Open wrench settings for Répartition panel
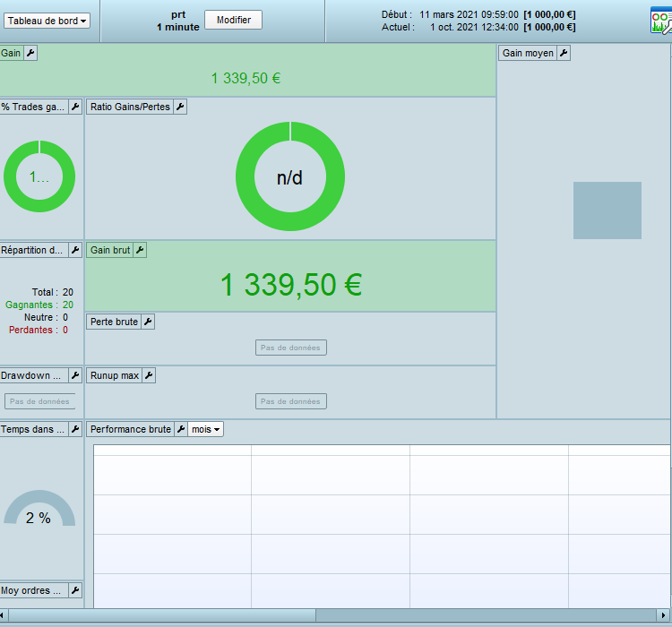672x627 pixels. [x=75, y=250]
